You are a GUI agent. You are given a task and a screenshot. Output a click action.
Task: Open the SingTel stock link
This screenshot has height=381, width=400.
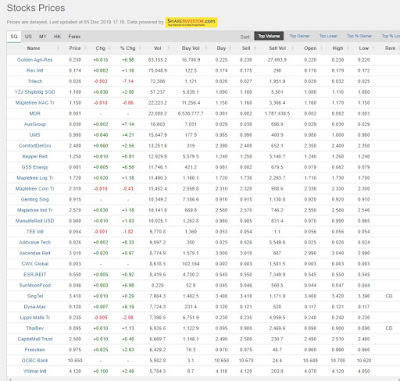35,296
